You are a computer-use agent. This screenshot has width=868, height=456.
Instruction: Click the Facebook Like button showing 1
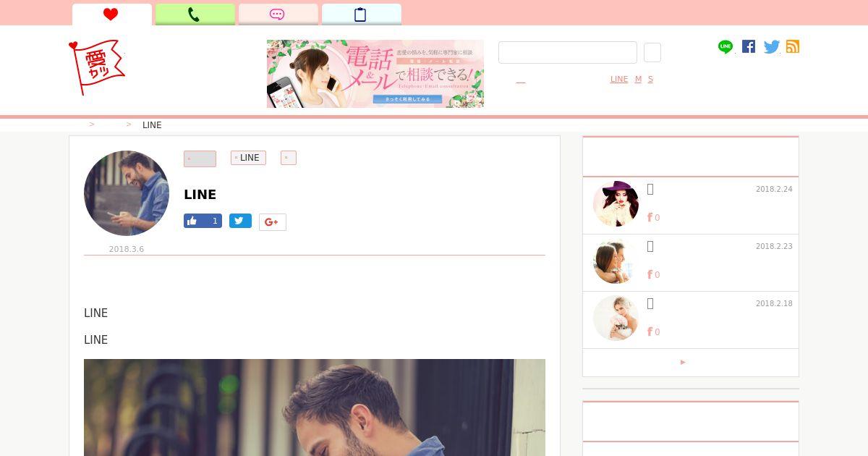(203, 221)
